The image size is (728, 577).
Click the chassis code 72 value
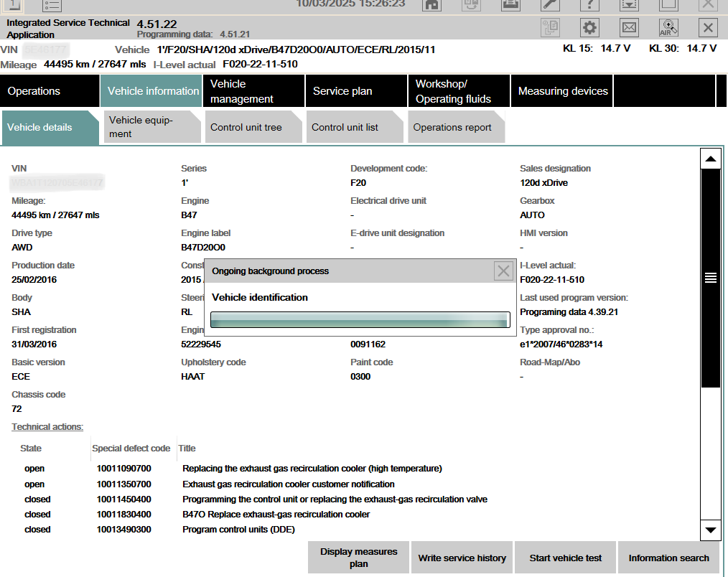coord(17,409)
